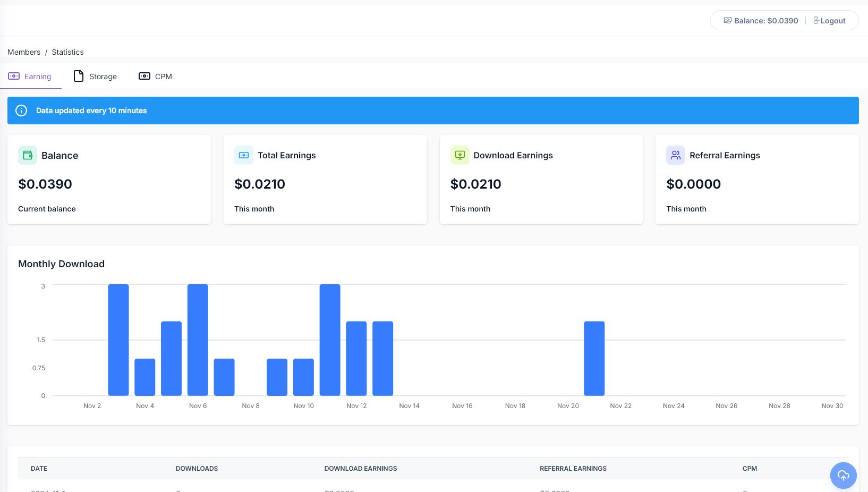Click the Statistics breadcrumb

(67, 52)
